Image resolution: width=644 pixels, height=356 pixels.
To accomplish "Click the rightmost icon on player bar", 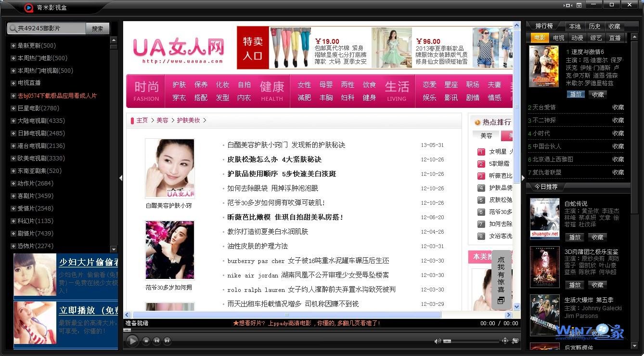I will coord(515,341).
